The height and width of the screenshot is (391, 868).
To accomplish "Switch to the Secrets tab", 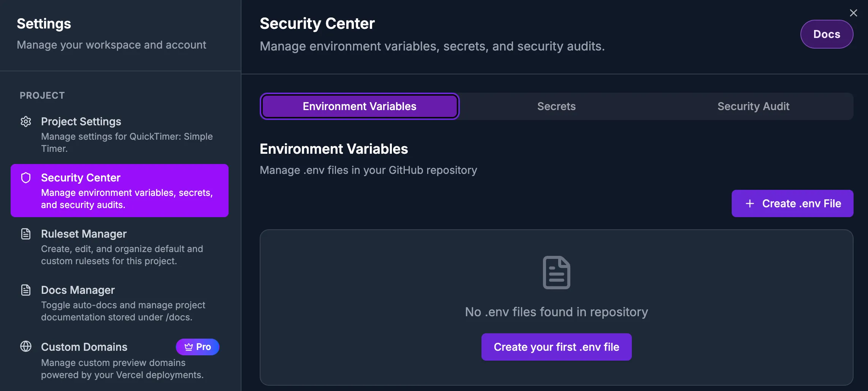I will pyautogui.click(x=556, y=106).
